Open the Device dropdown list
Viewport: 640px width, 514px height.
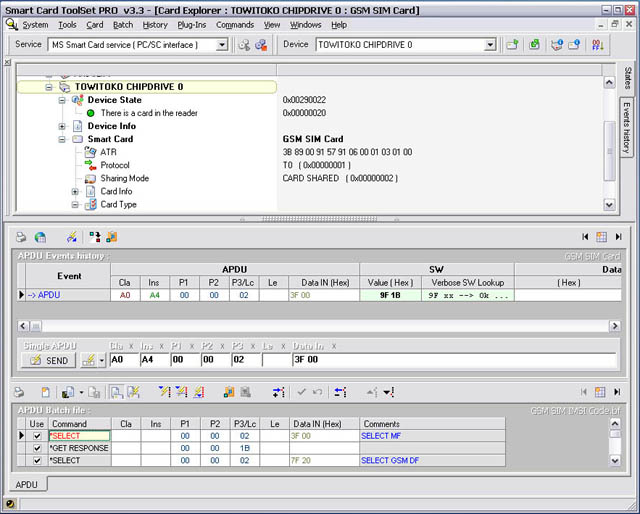(x=490, y=45)
